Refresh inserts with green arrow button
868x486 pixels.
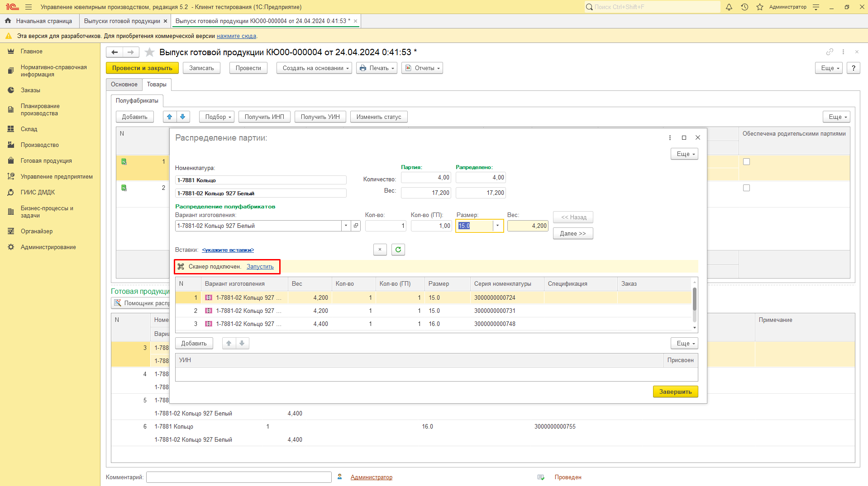pos(398,250)
